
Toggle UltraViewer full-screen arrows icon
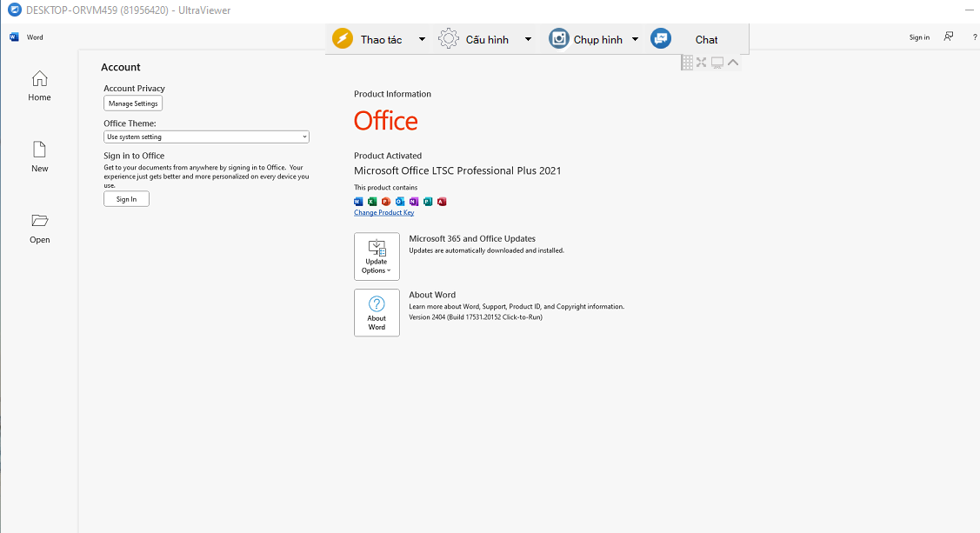[701, 63]
